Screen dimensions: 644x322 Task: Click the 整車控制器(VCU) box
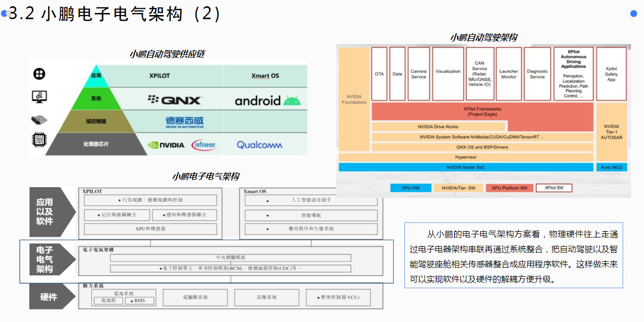click(337, 297)
